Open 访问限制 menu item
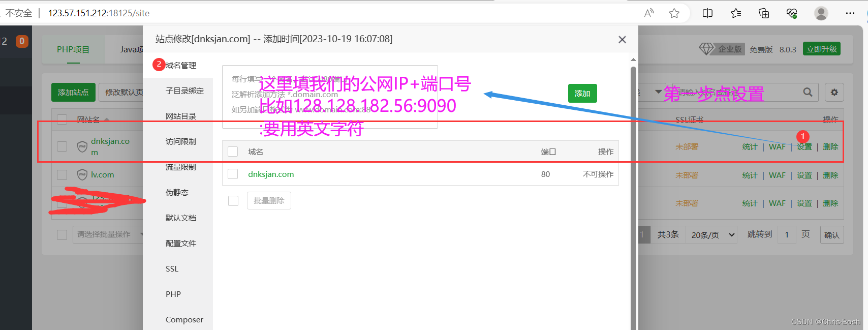Viewport: 868px width, 330px height. tap(181, 141)
